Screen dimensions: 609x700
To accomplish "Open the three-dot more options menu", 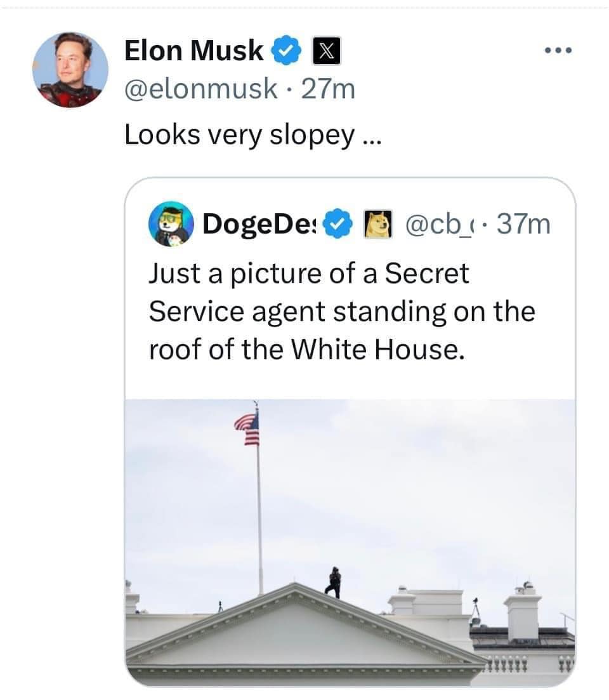I will click(560, 50).
